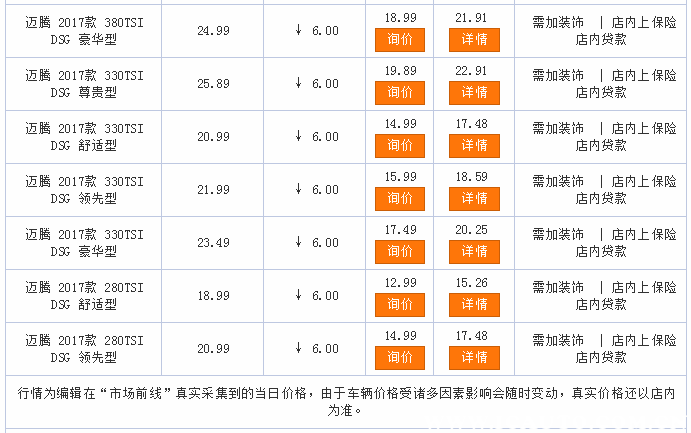Click 询价 for 280TSI DSG 领先型
Image resolution: width=691 pixels, height=433 pixels.
[399, 357]
